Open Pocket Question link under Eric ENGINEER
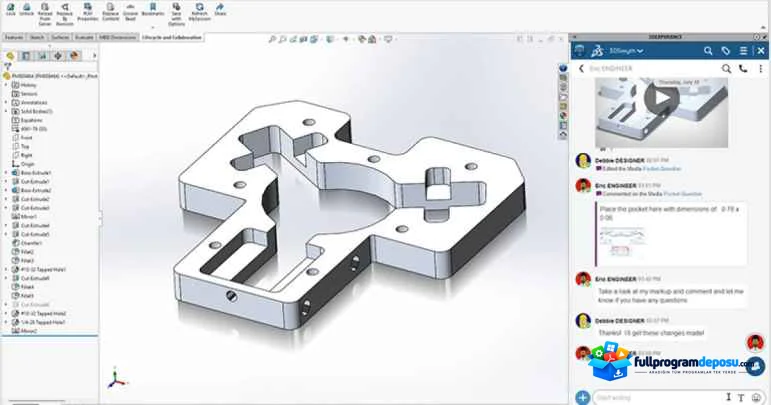This screenshot has height=405, width=771. pyautogui.click(x=682, y=194)
